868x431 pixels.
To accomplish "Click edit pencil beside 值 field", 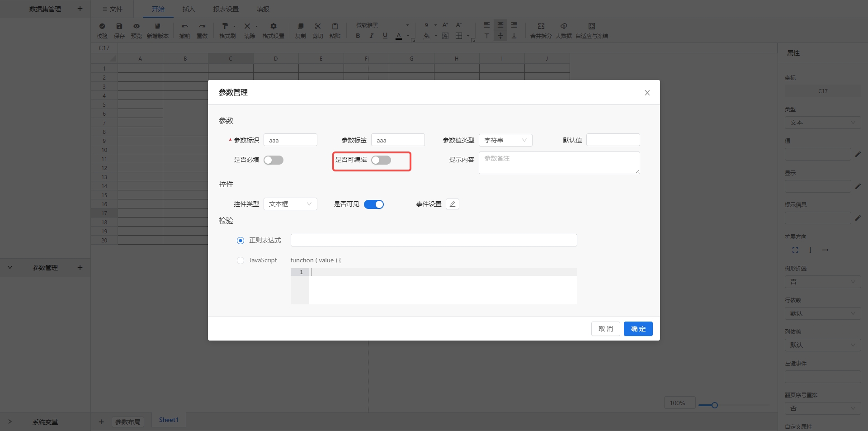I will tap(858, 154).
